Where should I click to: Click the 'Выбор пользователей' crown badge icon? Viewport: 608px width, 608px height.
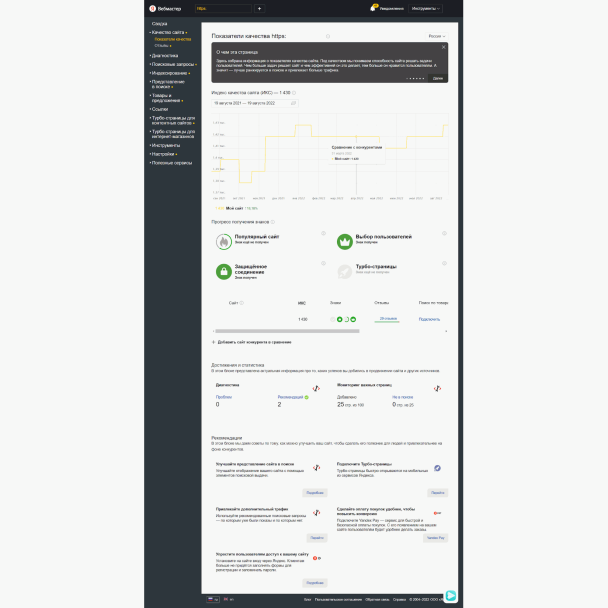coord(344,241)
